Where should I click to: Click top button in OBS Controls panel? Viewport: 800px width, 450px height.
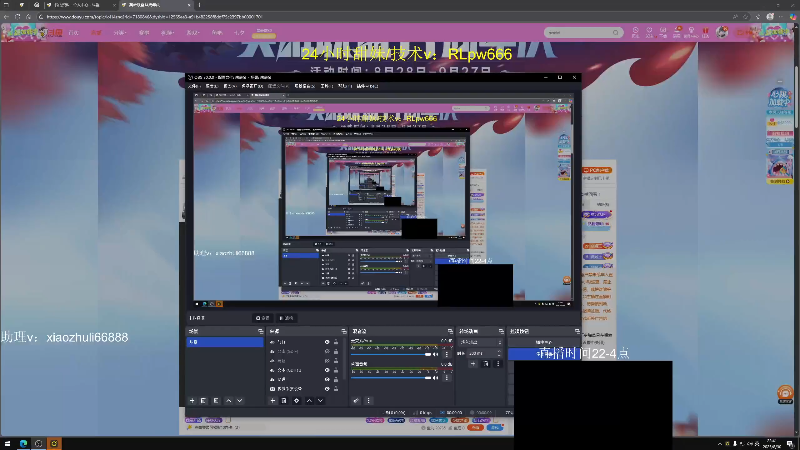[x=544, y=342]
